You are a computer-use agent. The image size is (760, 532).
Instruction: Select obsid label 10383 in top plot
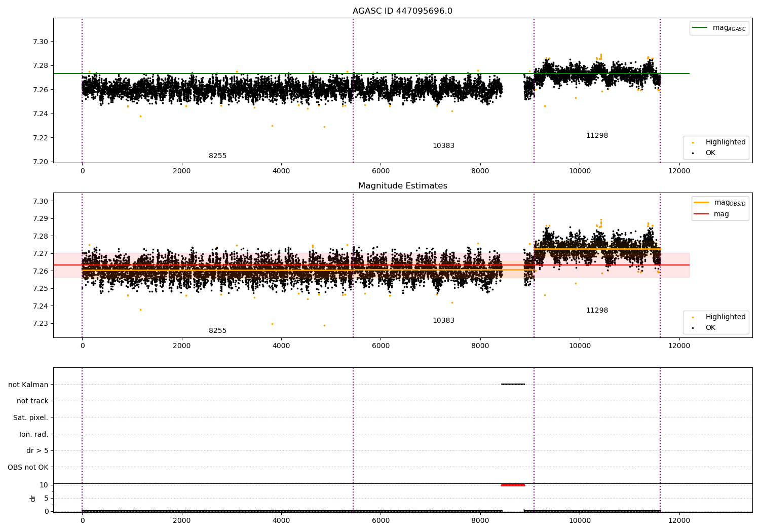coord(443,146)
